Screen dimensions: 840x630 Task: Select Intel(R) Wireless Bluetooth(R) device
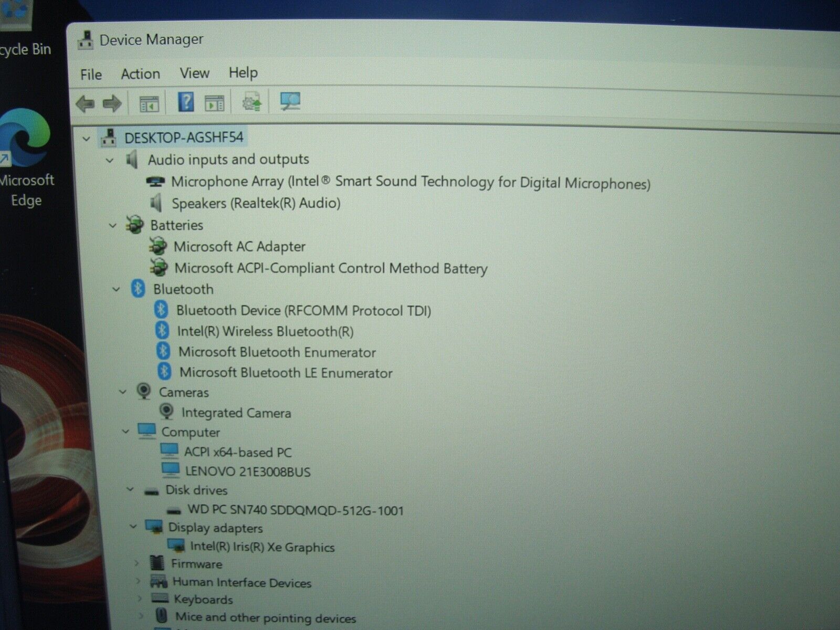pyautogui.click(x=265, y=331)
